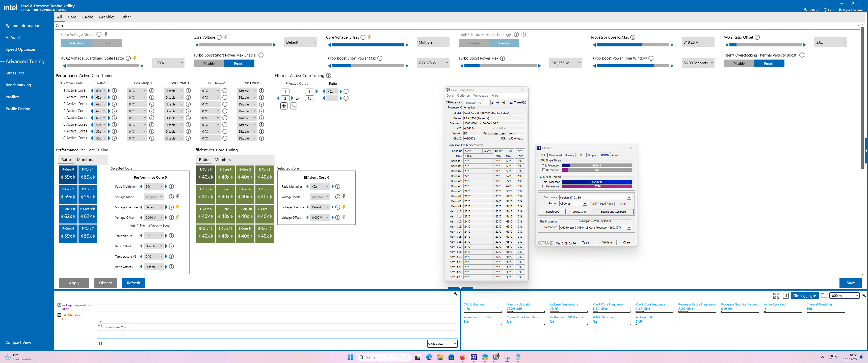
Task: Disable Overclocking Thermal Velocity Boost
Action: tap(739, 64)
